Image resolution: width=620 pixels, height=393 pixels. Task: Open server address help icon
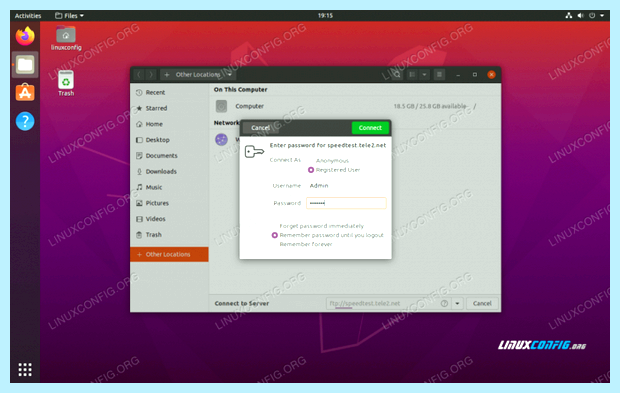(x=444, y=303)
